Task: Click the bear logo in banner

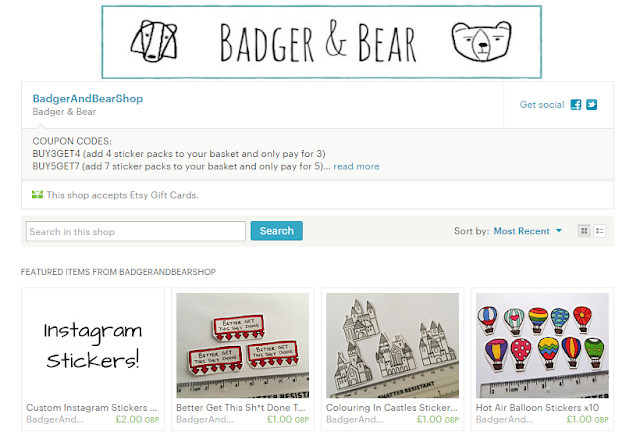Action: click(x=482, y=41)
